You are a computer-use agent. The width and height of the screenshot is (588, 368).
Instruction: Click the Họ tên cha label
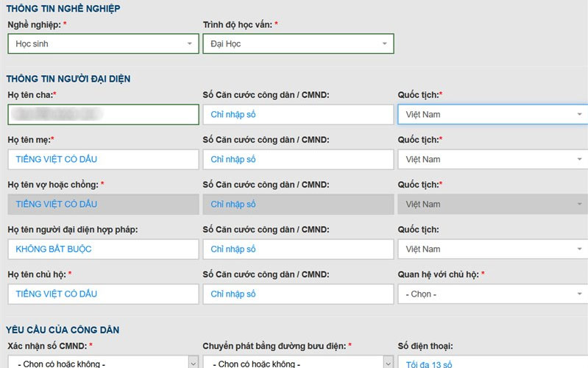coord(32,95)
